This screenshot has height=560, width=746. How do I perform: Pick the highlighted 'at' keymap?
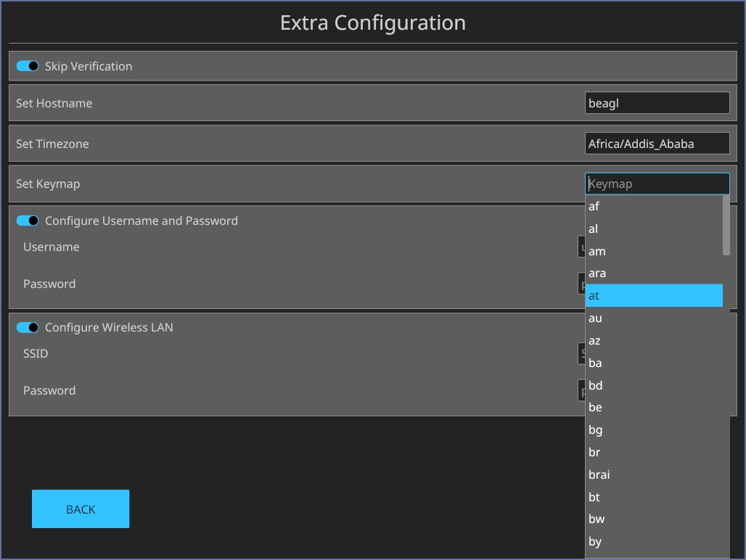pos(654,296)
